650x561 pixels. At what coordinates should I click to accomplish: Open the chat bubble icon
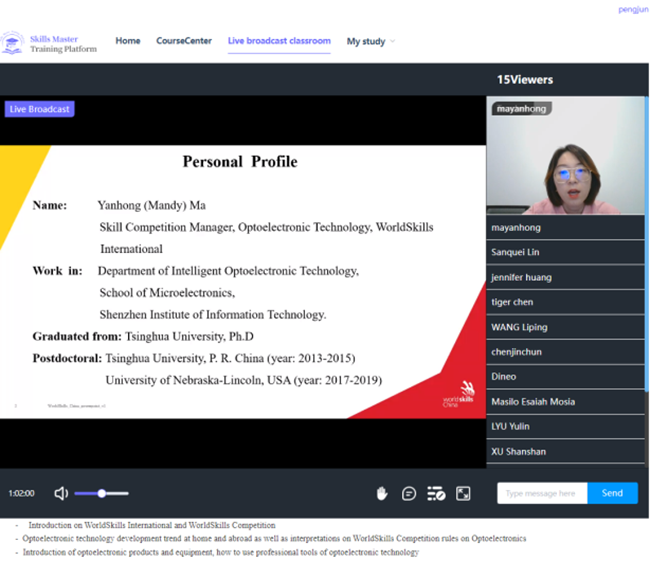[409, 493]
